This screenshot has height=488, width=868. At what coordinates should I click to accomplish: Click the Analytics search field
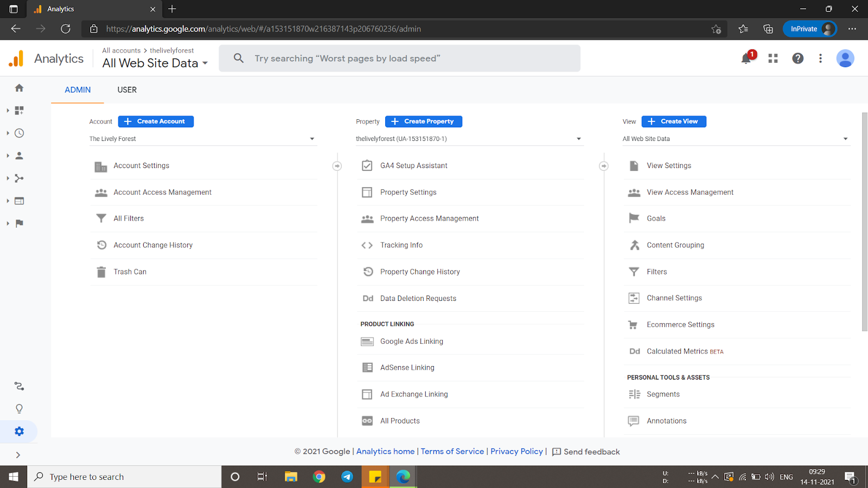coord(399,58)
